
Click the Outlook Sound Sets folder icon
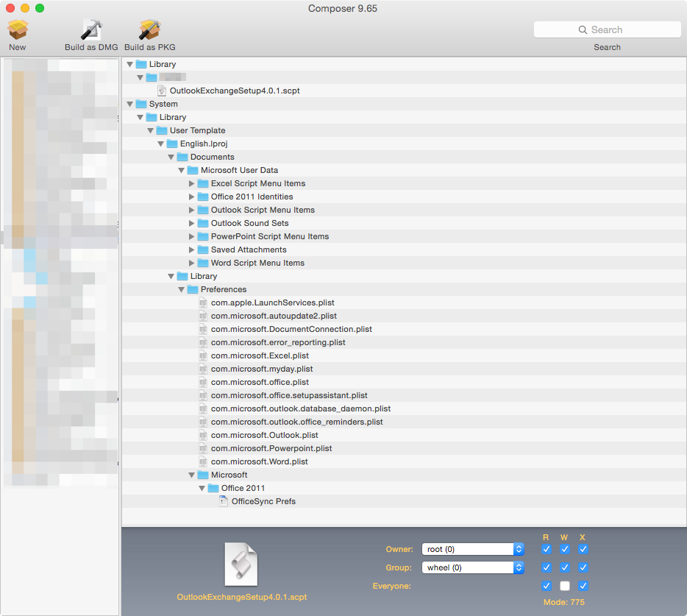coord(203,223)
